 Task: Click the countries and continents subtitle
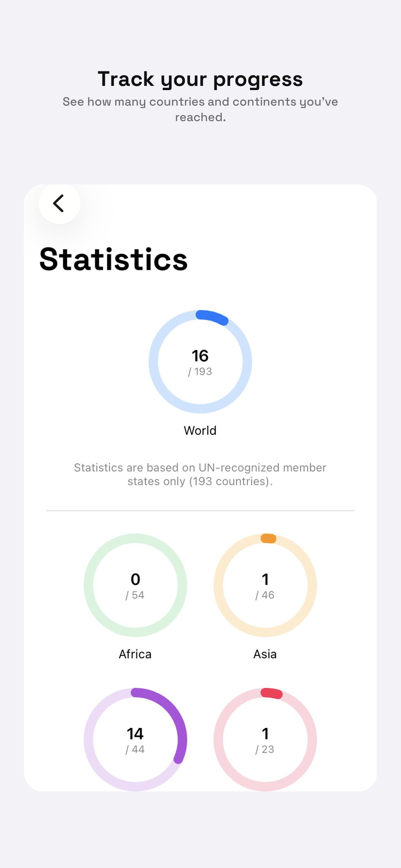click(200, 109)
